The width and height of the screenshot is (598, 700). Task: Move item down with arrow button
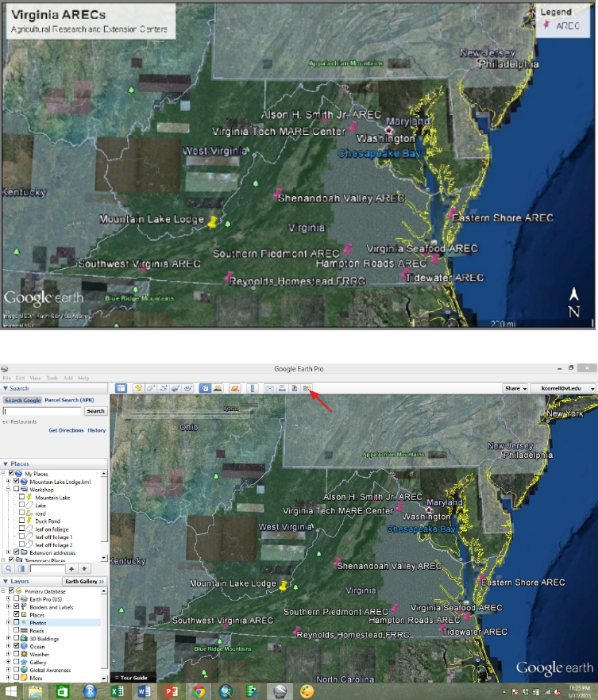[84, 569]
